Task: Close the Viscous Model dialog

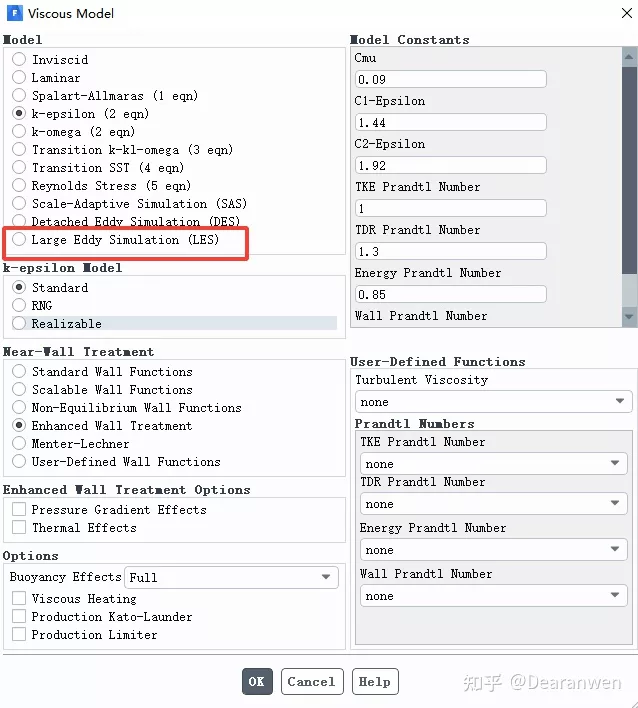Action: 627,13
